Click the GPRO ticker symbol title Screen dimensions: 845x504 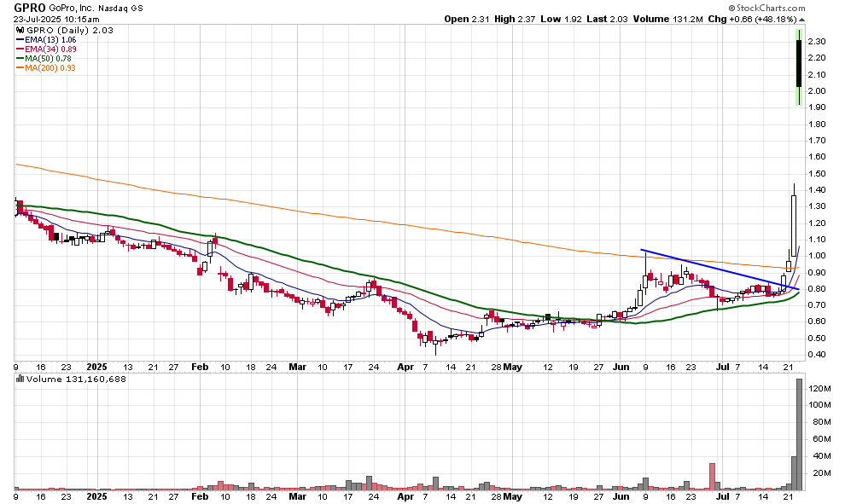point(30,8)
